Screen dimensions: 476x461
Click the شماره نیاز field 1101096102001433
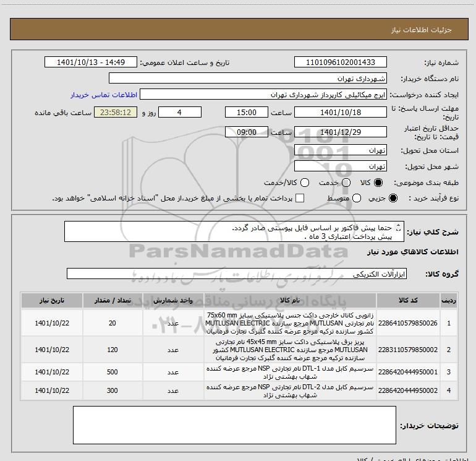click(x=340, y=62)
